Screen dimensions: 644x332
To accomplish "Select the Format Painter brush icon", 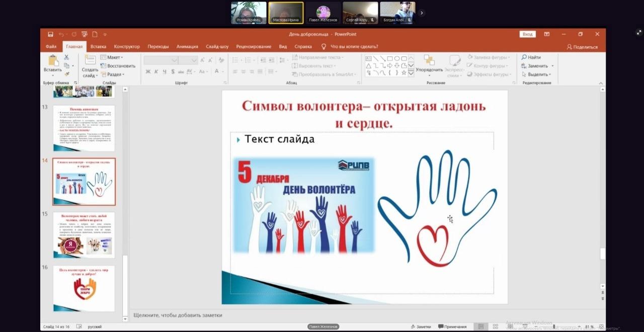I will tap(66, 74).
